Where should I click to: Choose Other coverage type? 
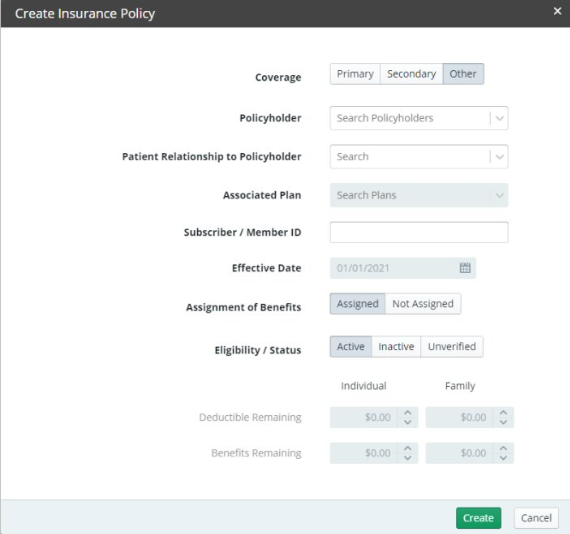(x=463, y=74)
